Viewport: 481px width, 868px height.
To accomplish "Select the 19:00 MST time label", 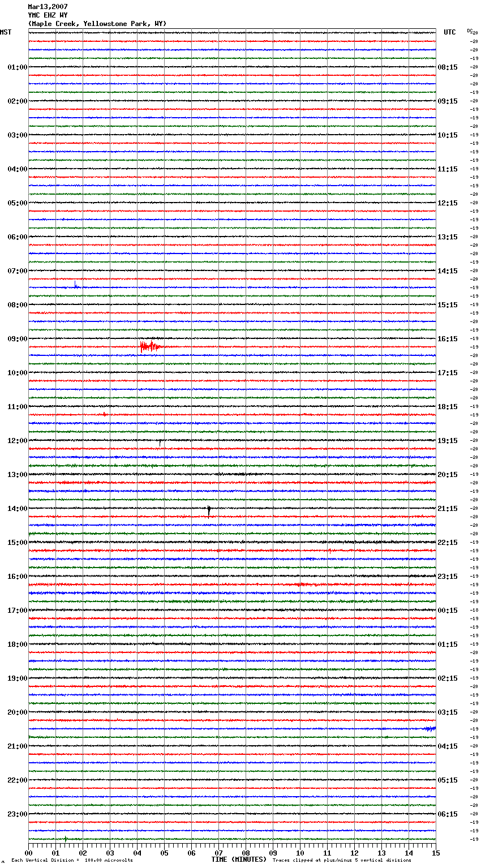I will click(18, 678).
